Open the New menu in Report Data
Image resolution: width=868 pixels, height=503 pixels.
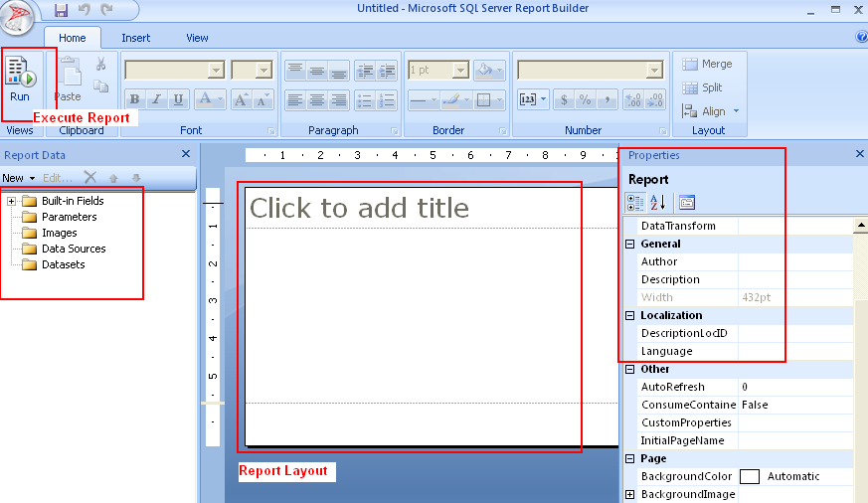[x=18, y=178]
